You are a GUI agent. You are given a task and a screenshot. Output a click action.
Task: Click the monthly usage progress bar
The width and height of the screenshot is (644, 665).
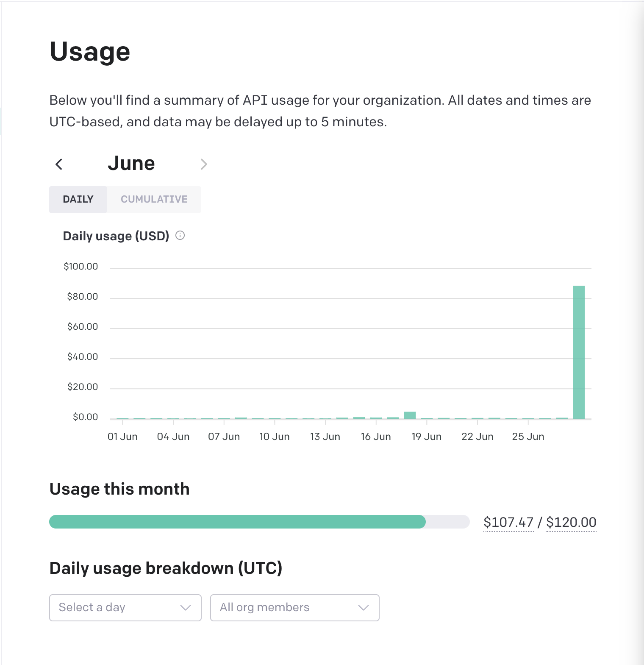point(259,522)
